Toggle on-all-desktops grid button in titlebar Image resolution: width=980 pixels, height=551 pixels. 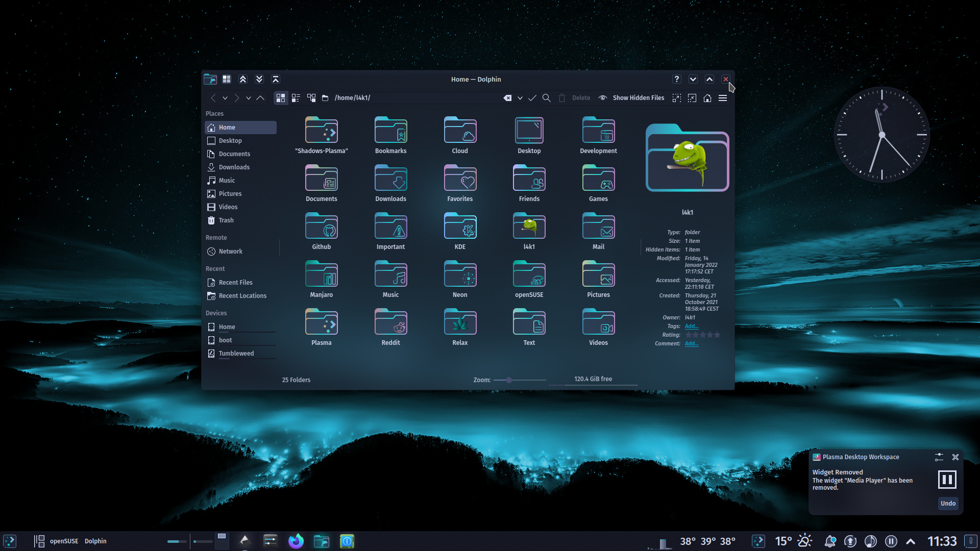pyautogui.click(x=227, y=79)
